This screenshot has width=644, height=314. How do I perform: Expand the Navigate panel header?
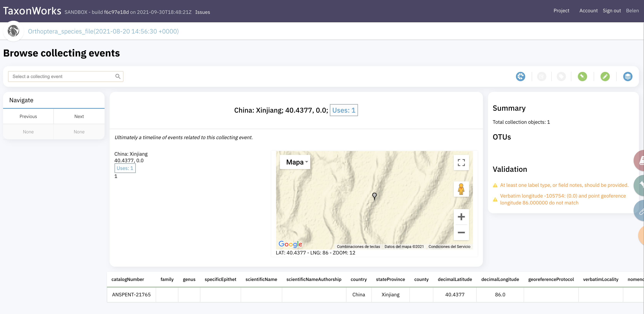tap(21, 100)
